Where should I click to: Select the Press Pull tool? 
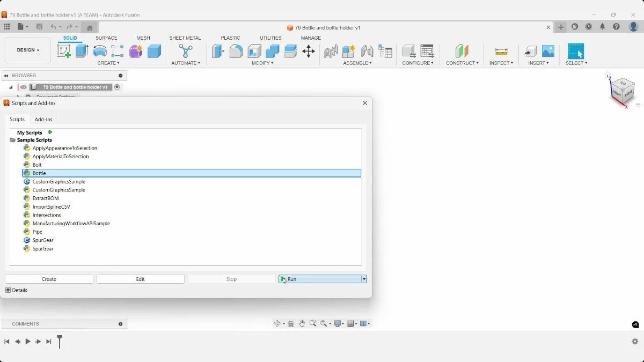point(218,51)
